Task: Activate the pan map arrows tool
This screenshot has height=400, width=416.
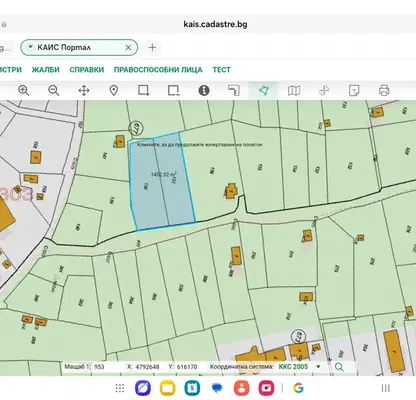Action: click(x=84, y=90)
